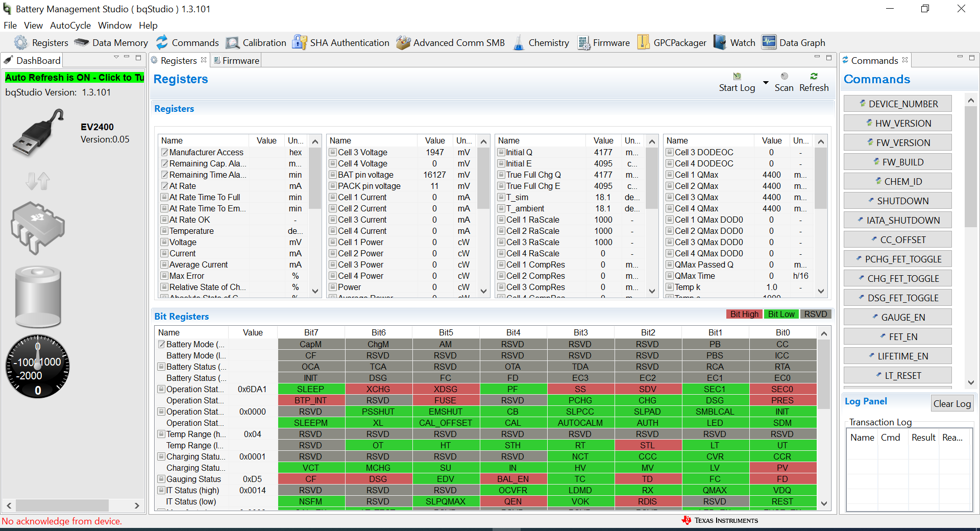
Task: Toggle the Gauging Status checkbox
Action: point(161,479)
